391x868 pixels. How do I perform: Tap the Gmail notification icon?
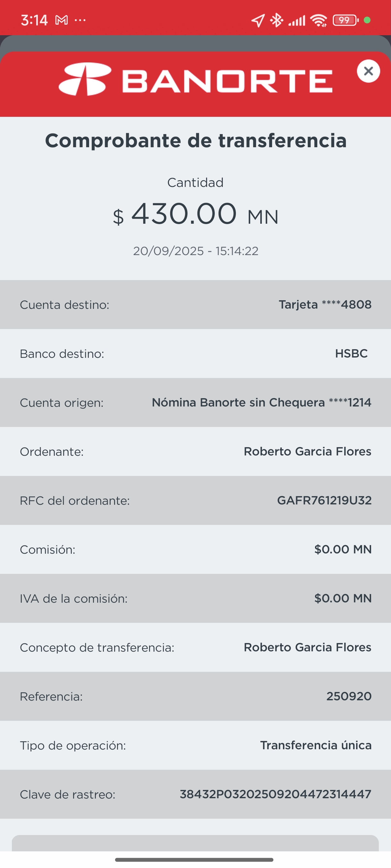(x=62, y=20)
